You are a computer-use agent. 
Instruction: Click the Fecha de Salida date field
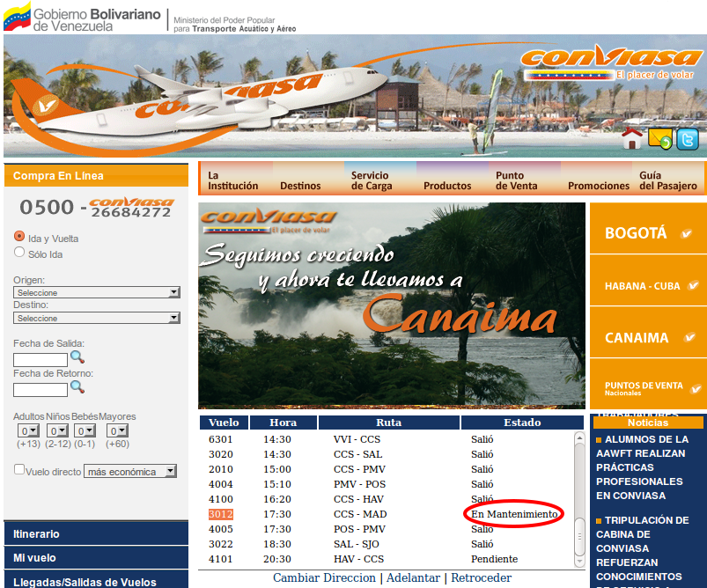(x=41, y=359)
